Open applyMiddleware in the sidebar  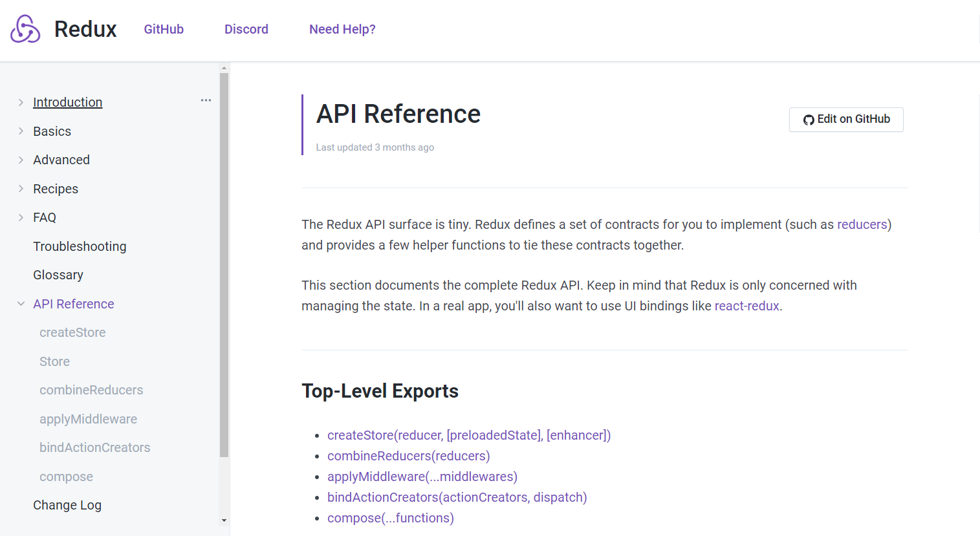tap(88, 419)
